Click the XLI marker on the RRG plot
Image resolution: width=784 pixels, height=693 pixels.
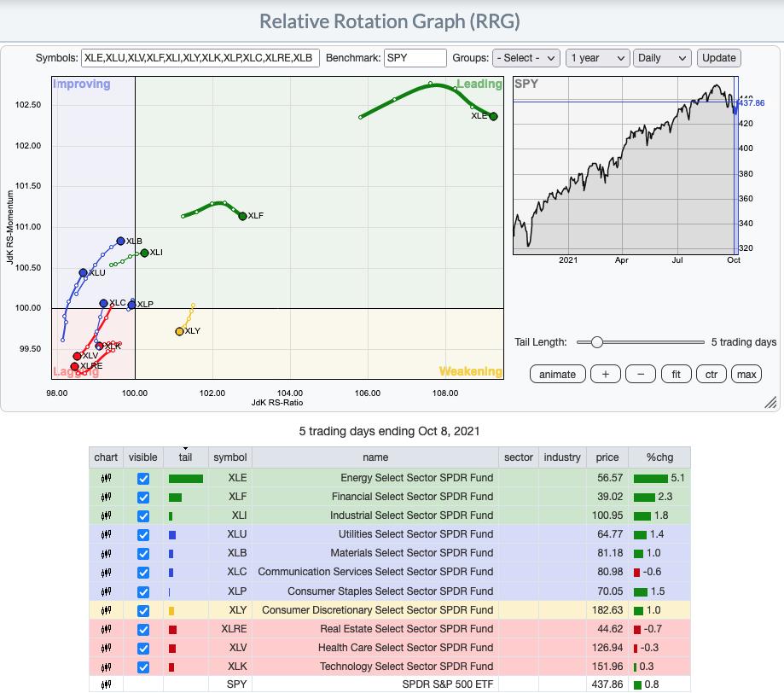click(144, 253)
